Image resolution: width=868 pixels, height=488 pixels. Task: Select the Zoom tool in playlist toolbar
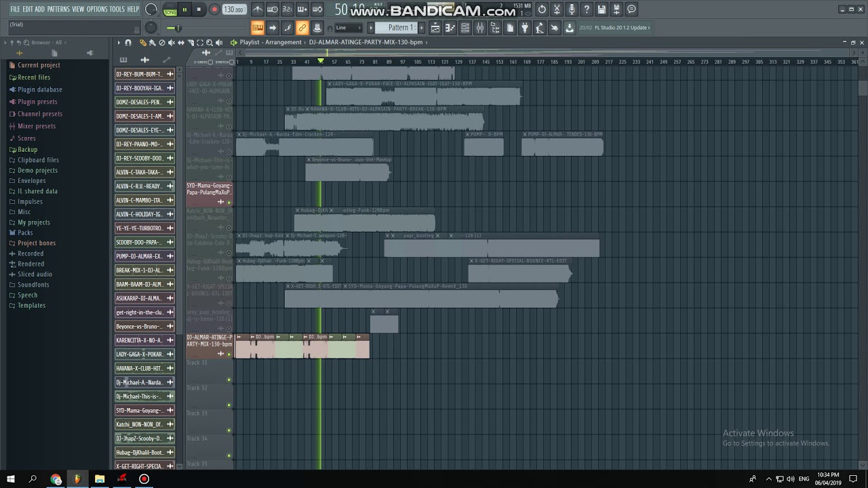click(209, 43)
